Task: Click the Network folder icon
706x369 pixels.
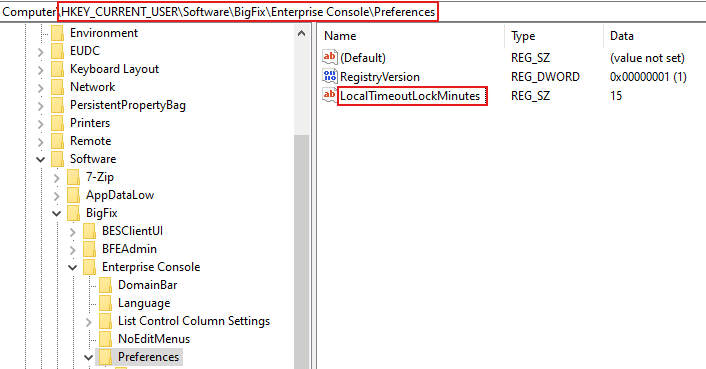Action: pos(57,87)
